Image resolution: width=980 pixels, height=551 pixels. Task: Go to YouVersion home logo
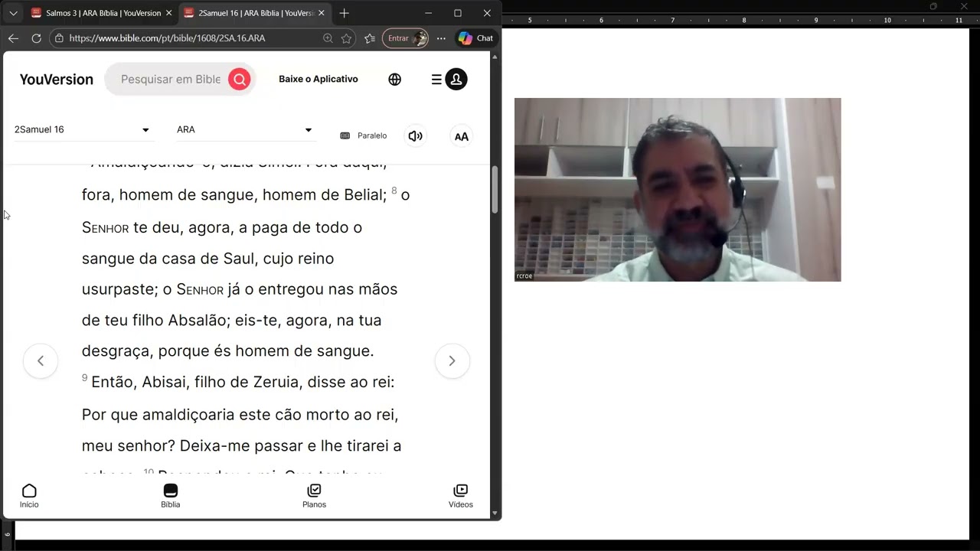coord(57,80)
